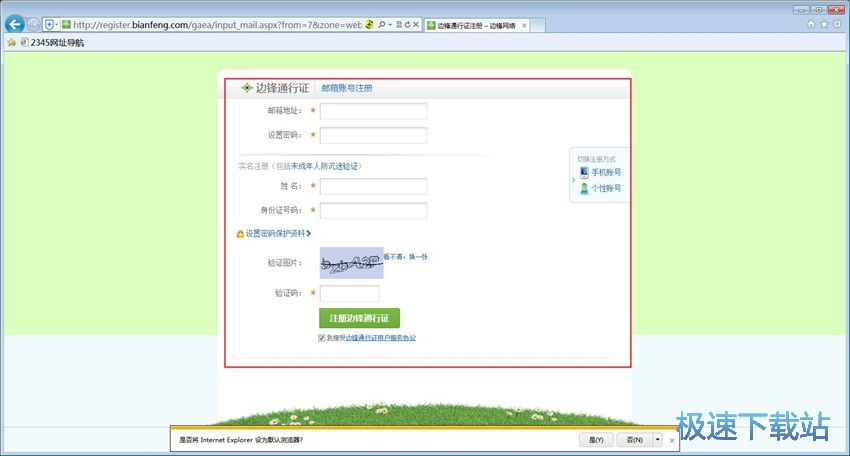Screen dimensions: 850x456
Task: Toggle the compatibility view icon
Action: coord(399,24)
